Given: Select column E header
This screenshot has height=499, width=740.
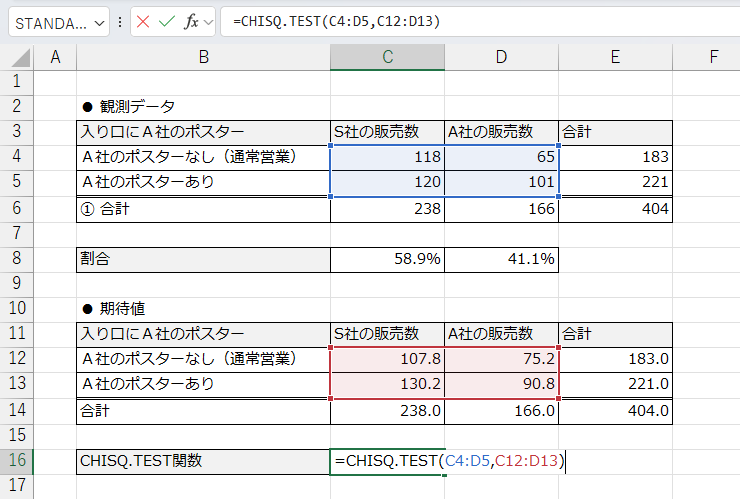Looking at the screenshot, I should point(615,58).
